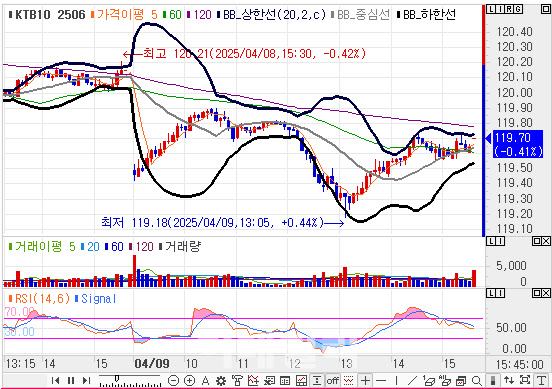
Task: Toggle I button in price panel header
Action: [x=500, y=10]
